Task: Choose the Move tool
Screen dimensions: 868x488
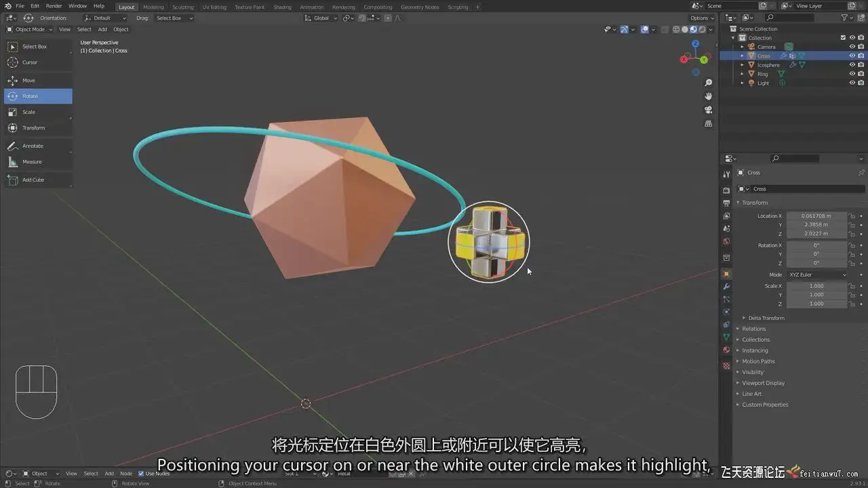Action: click(38, 81)
